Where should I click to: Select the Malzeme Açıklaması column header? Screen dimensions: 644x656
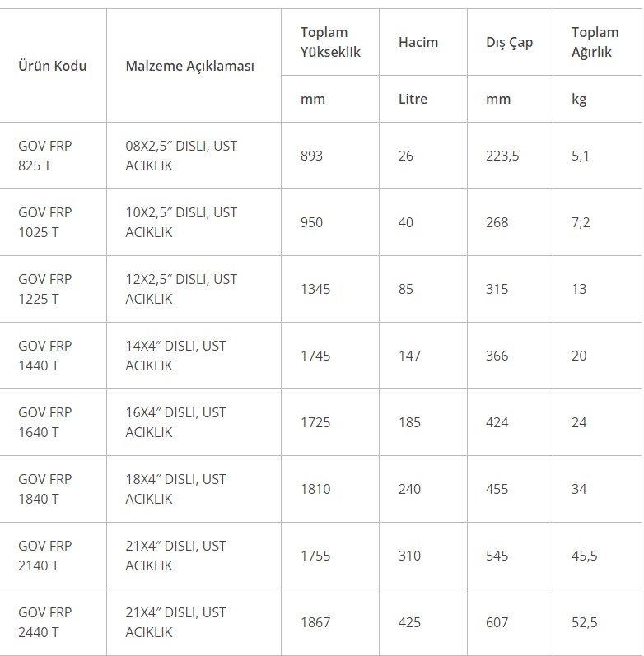[189, 66]
